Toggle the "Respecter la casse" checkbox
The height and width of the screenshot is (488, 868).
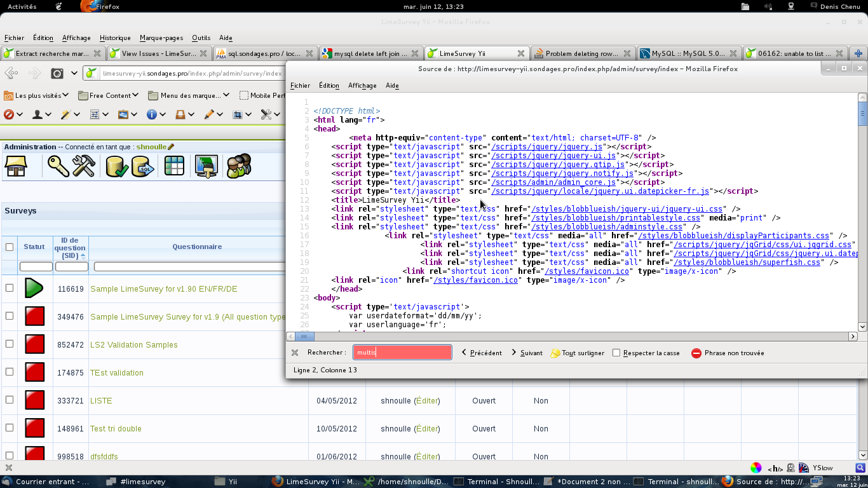coord(616,353)
